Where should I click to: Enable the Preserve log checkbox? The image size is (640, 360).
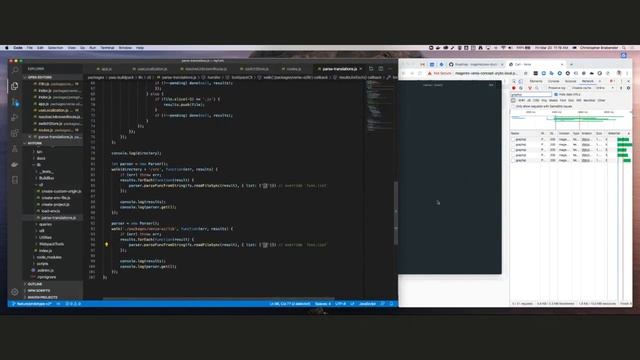[546, 88]
